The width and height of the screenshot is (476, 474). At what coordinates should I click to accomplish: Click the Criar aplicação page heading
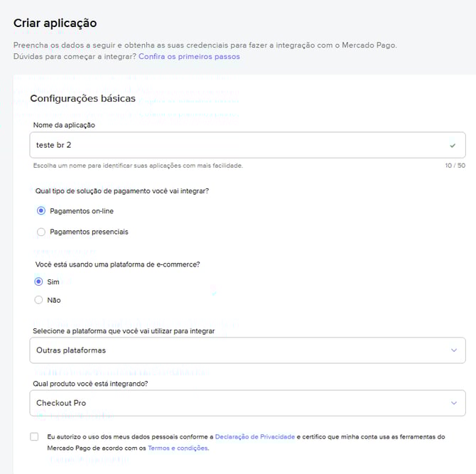pos(55,23)
